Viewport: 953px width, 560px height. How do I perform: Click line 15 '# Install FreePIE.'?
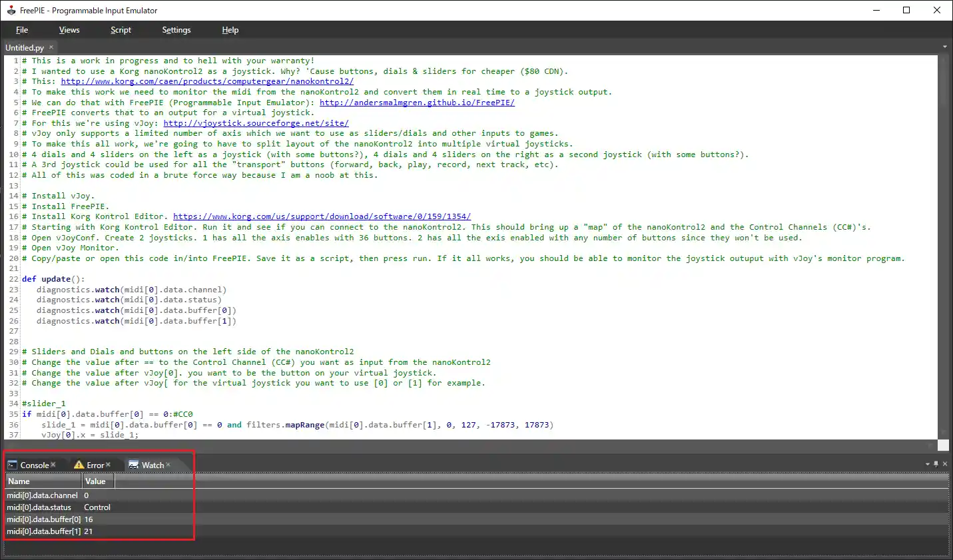pyautogui.click(x=65, y=206)
